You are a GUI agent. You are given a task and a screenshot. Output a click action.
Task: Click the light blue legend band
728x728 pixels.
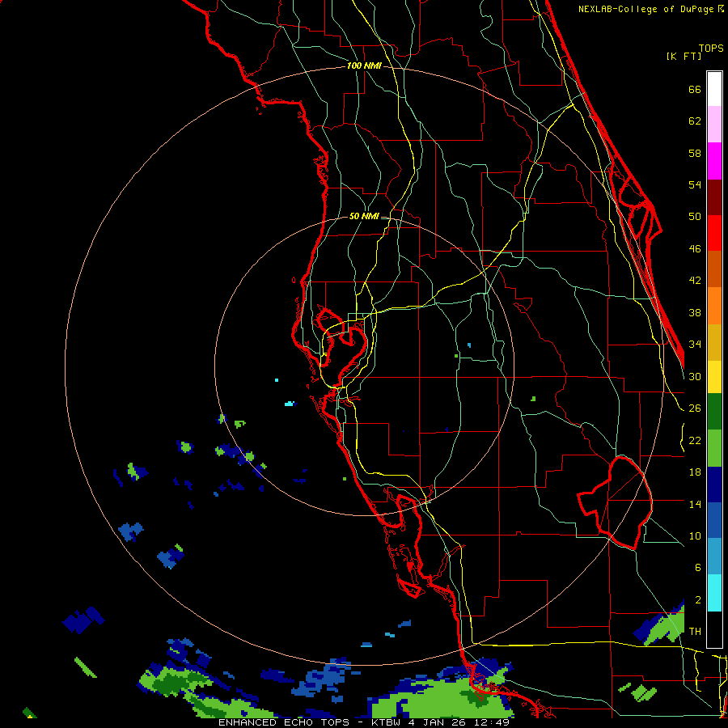[x=714, y=557]
